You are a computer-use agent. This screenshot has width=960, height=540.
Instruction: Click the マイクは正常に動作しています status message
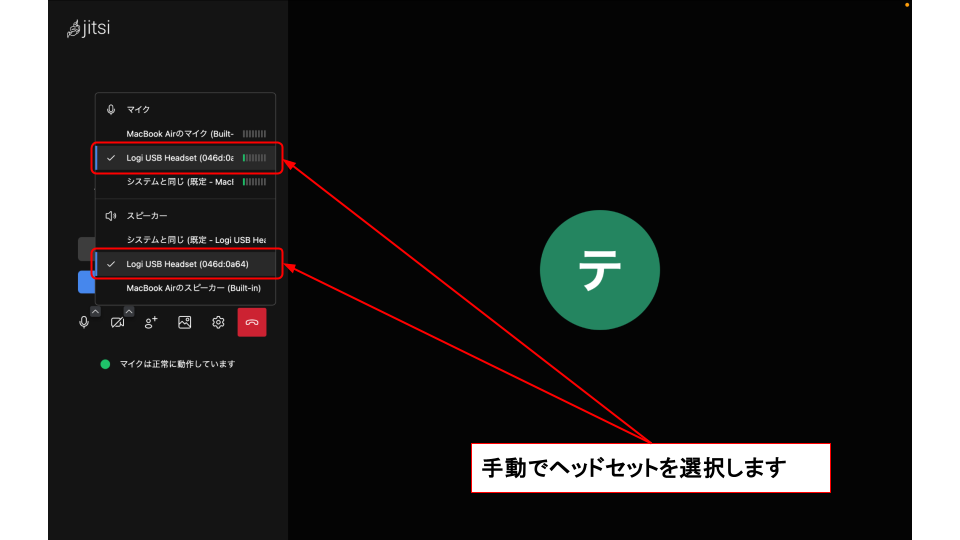coord(176,364)
